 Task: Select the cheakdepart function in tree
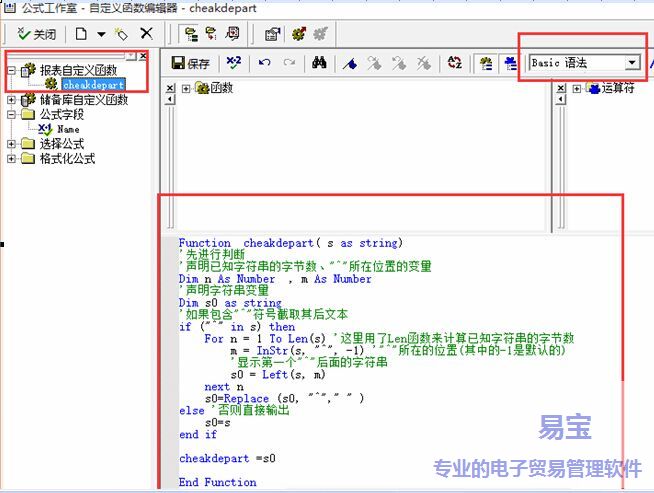[92, 85]
